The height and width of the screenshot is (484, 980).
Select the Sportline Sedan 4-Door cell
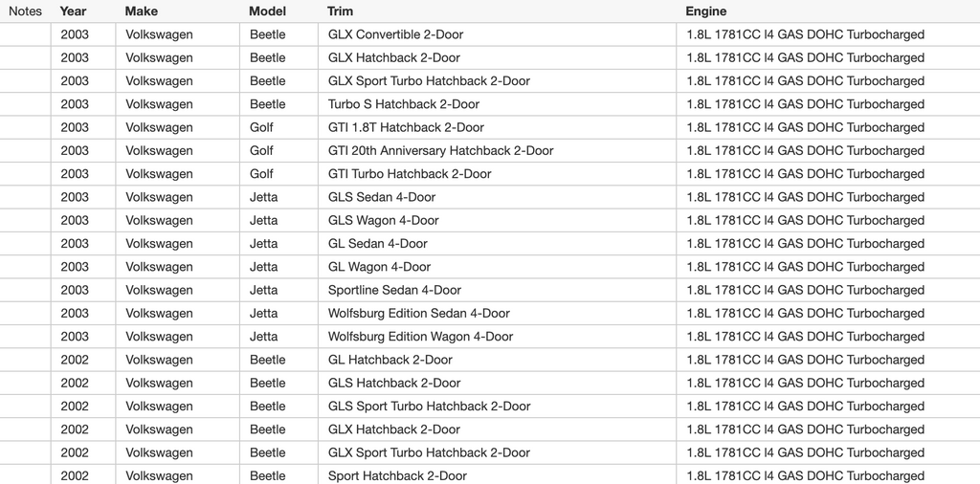pyautogui.click(x=394, y=290)
